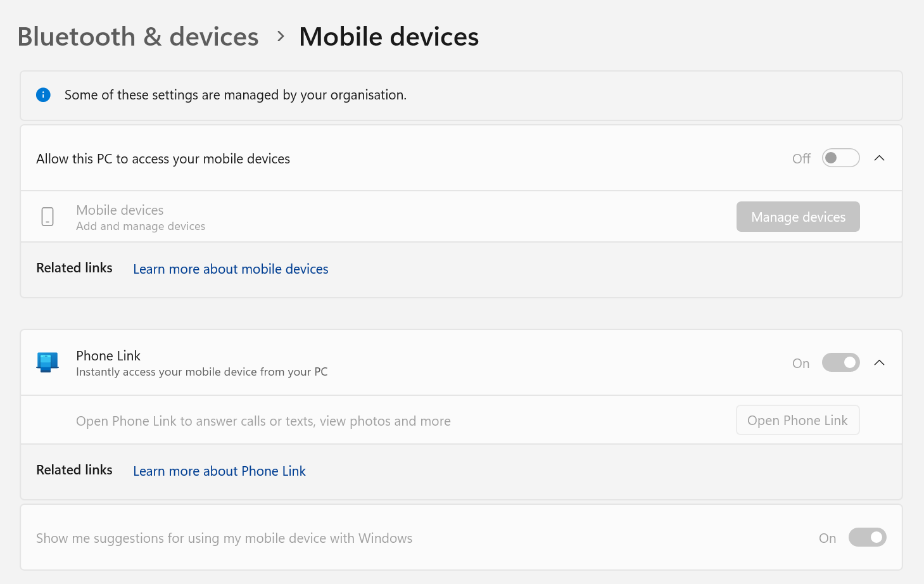Turn off the Phone Link toggle
924x584 pixels.
point(840,362)
